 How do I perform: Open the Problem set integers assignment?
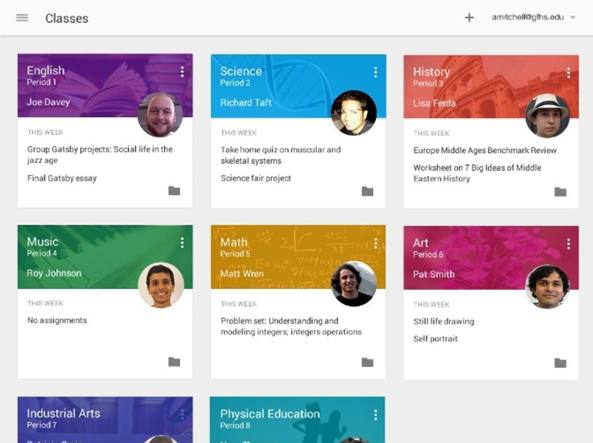291,326
